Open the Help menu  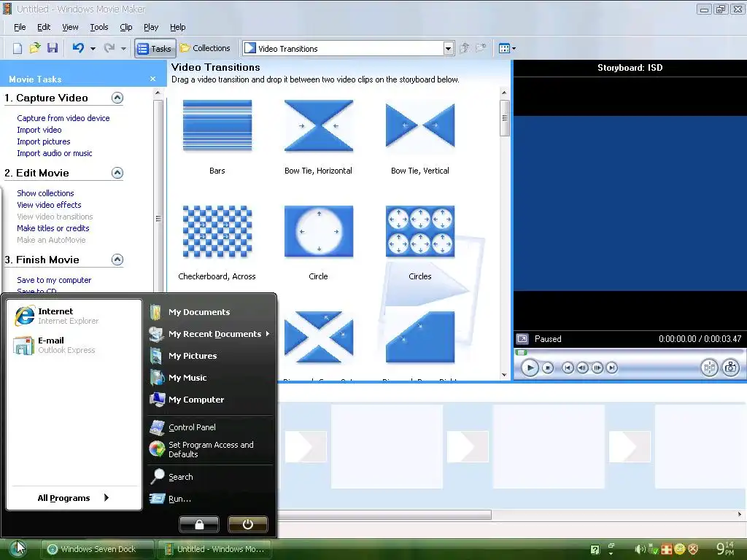[177, 27]
